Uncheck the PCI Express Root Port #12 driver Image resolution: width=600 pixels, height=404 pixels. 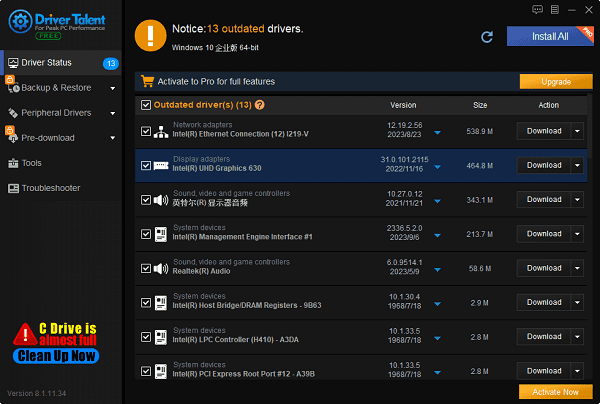point(146,371)
